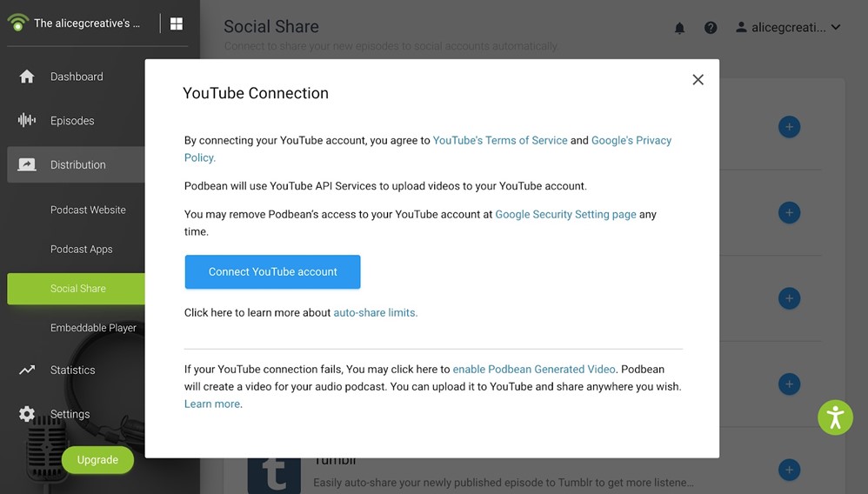
Task: Select Podcast Website submenu item
Action: (88, 210)
